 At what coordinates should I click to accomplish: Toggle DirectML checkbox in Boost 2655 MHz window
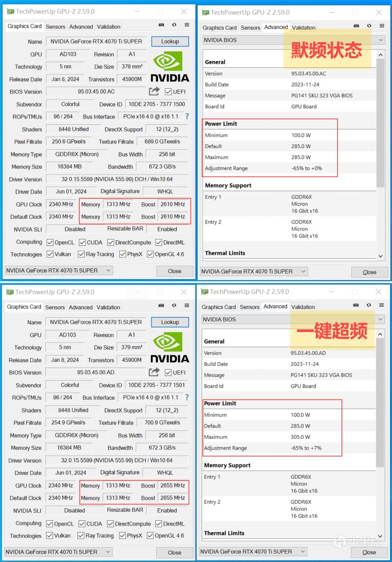pos(159,524)
